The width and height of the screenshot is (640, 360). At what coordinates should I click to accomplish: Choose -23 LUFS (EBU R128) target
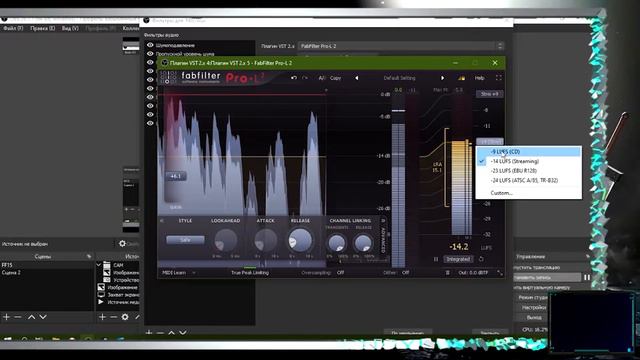tap(529, 171)
